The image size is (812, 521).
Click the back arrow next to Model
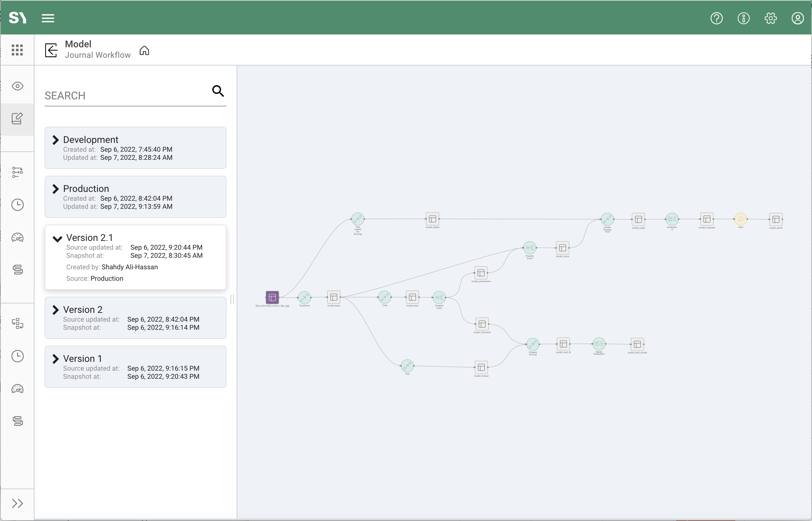tap(51, 50)
